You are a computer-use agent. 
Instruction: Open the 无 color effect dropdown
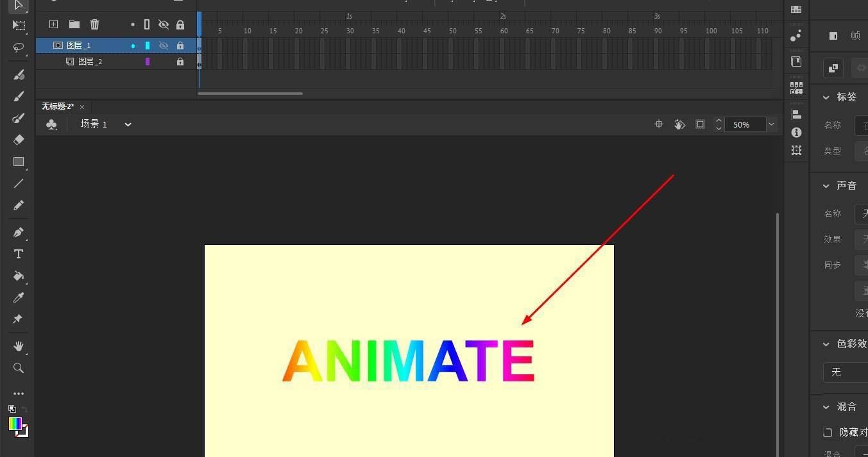pyautogui.click(x=846, y=372)
